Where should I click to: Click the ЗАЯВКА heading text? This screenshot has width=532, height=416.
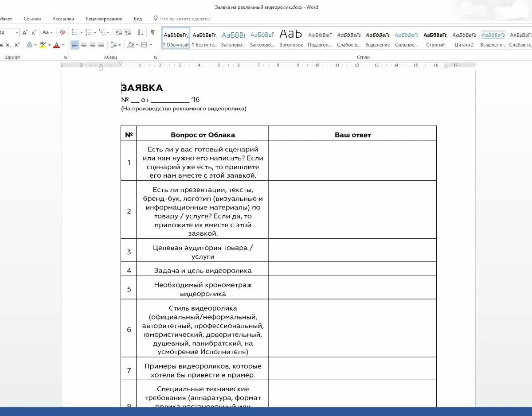pyautogui.click(x=142, y=88)
